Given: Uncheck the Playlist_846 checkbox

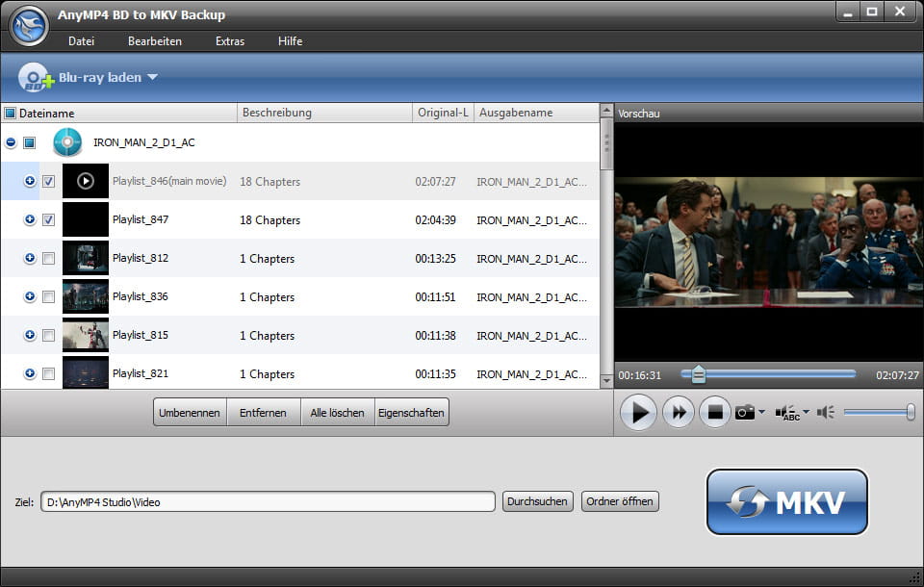Looking at the screenshot, I should click(49, 181).
